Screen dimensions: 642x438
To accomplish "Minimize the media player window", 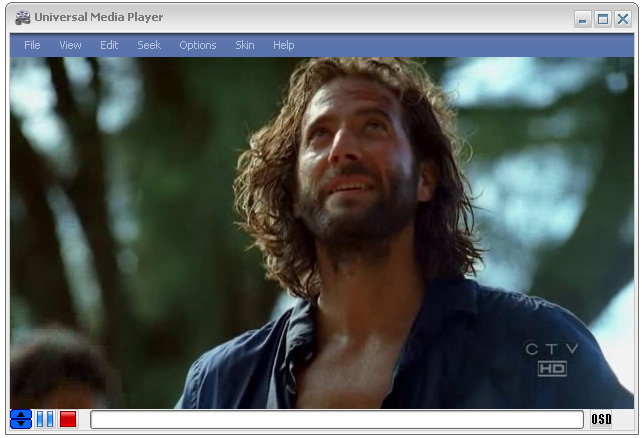I will click(583, 19).
